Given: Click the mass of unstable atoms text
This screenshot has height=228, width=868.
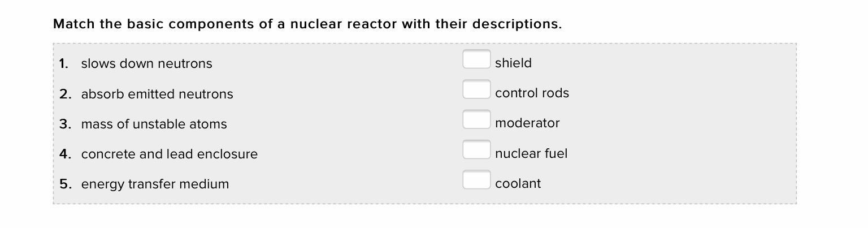Looking at the screenshot, I should click(x=154, y=124).
